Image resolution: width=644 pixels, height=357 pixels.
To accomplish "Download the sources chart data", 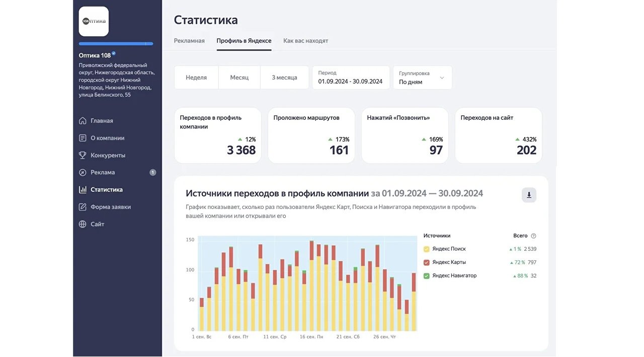I will click(x=529, y=195).
